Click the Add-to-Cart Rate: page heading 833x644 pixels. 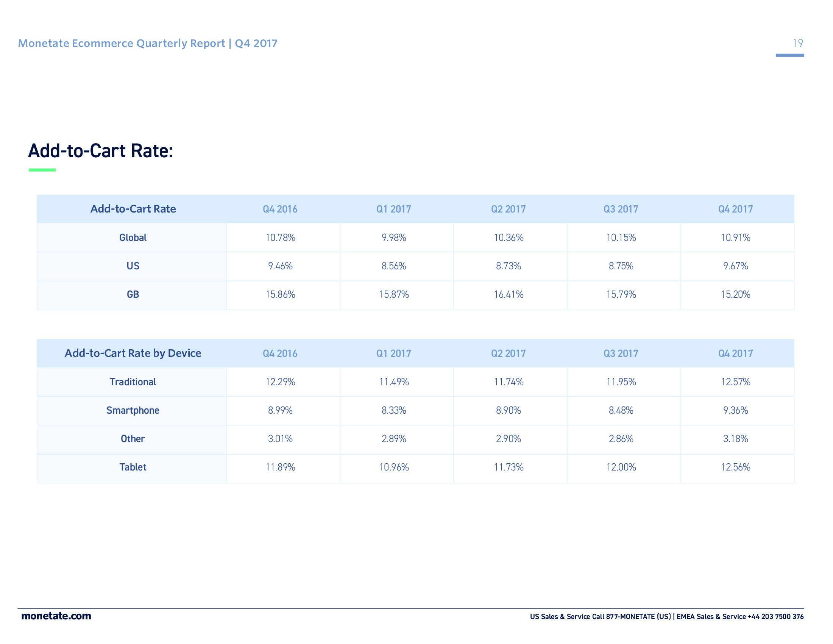pyautogui.click(x=101, y=151)
